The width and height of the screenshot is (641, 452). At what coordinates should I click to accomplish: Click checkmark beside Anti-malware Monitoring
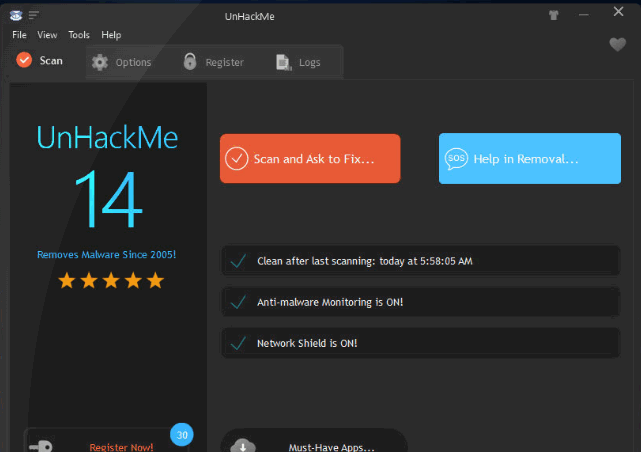coord(238,302)
